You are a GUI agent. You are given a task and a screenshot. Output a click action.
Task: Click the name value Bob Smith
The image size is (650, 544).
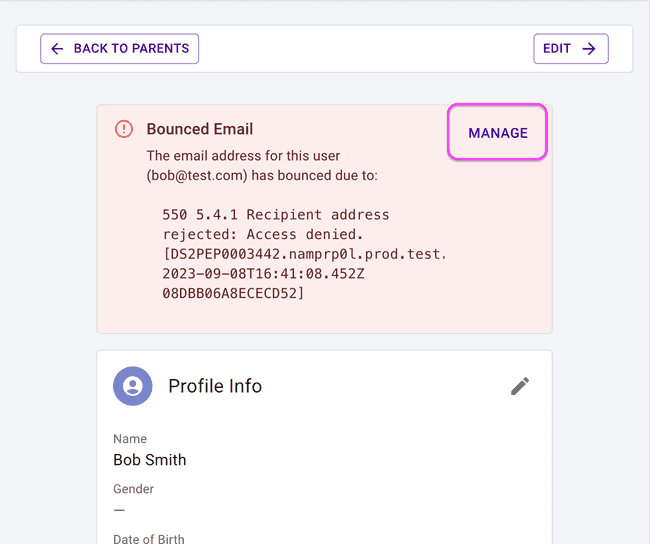[x=150, y=460]
